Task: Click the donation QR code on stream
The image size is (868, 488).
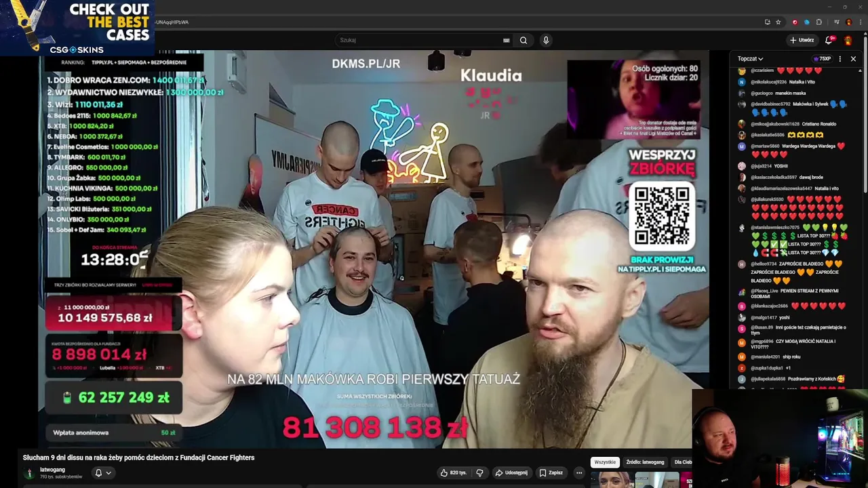Action: pyautogui.click(x=661, y=216)
